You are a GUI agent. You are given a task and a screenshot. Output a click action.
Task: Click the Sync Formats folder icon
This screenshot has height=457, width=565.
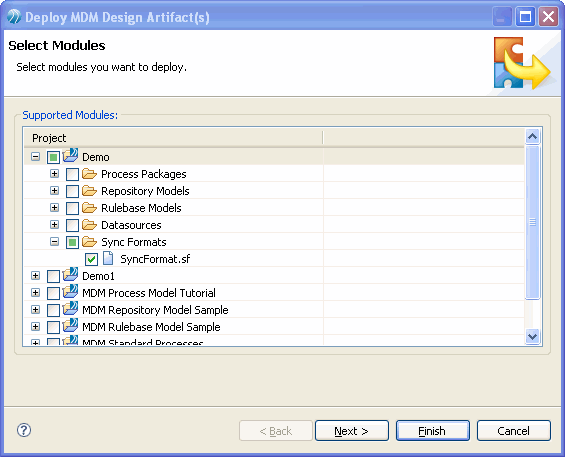click(x=89, y=241)
